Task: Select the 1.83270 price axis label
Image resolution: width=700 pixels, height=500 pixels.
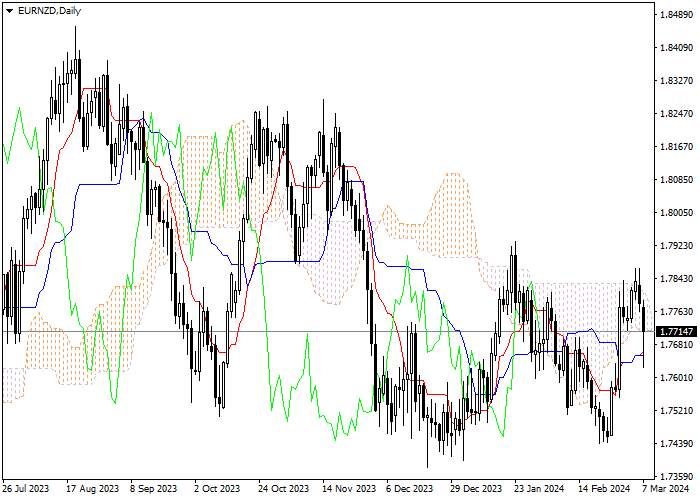Action: point(676,81)
